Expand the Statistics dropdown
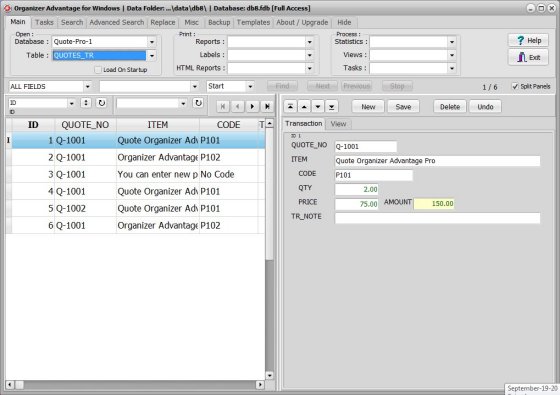This screenshot has height=395, width=560. (x=452, y=42)
